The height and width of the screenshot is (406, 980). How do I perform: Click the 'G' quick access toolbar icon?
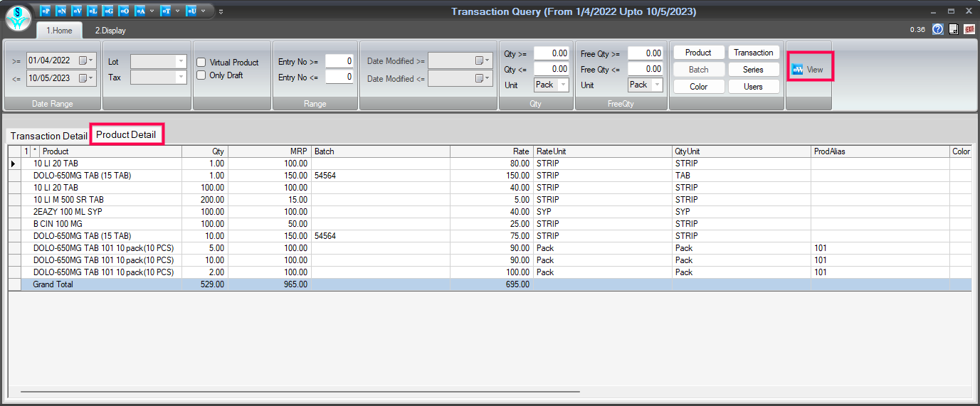[108, 11]
